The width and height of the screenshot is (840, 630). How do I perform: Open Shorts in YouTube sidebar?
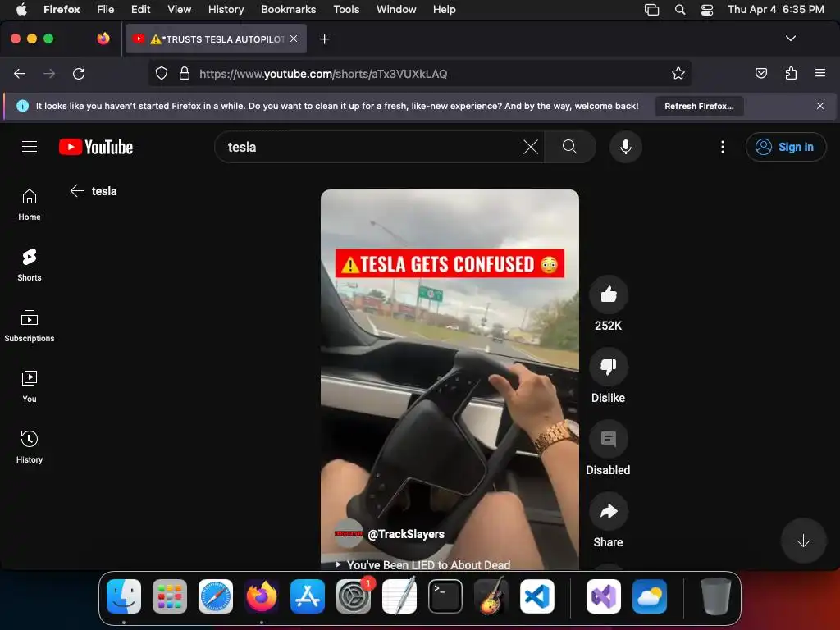(x=30, y=265)
